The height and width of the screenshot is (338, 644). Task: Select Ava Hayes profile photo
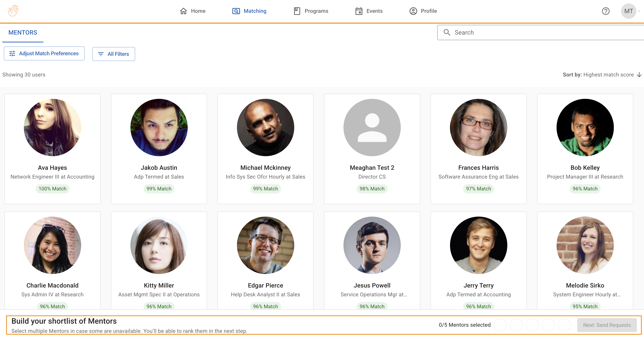53,128
